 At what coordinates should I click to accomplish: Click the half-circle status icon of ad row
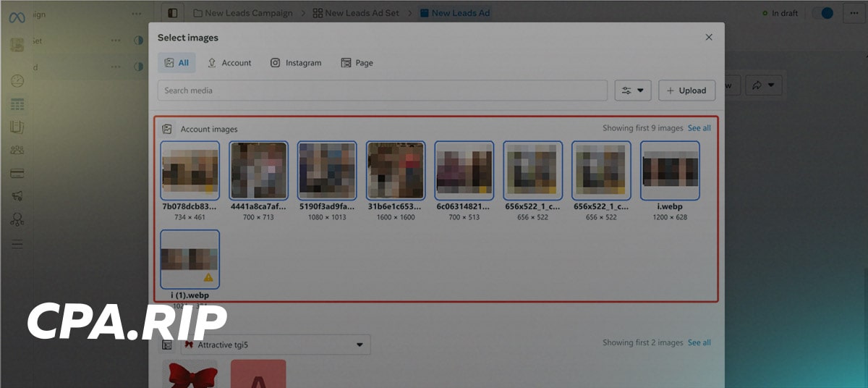[x=138, y=67]
